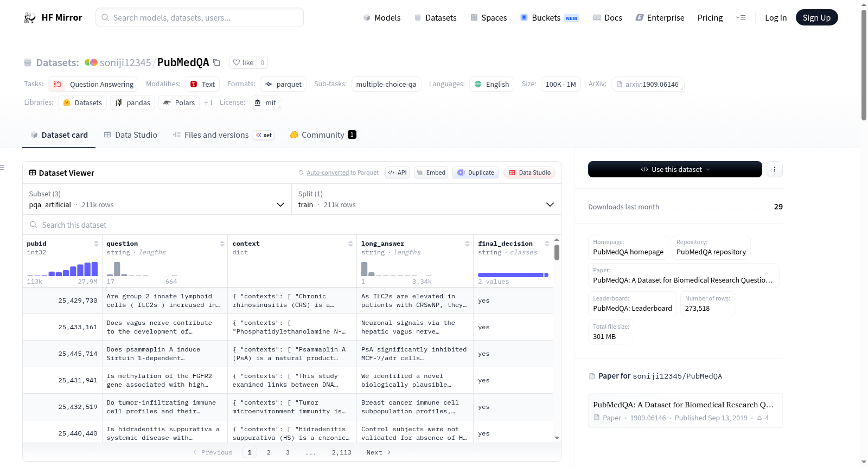Select the Text modality tag
Screen dimensions: 868x467
pyautogui.click(x=202, y=84)
